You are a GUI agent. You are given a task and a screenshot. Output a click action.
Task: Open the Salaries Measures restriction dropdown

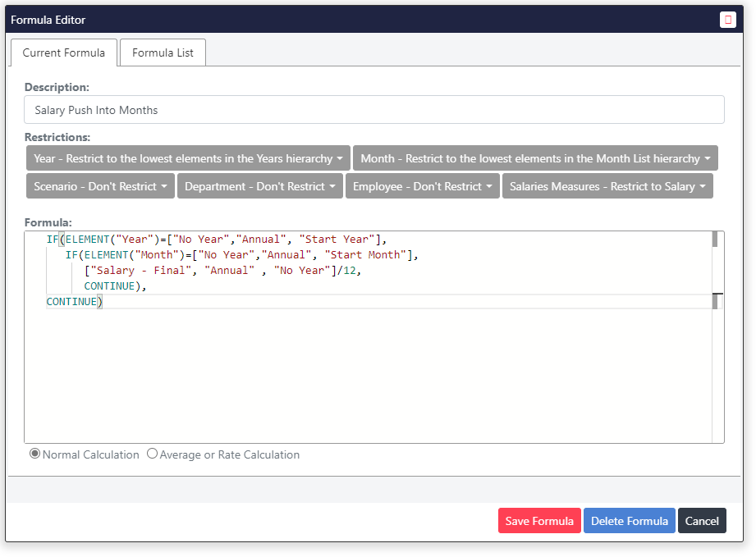click(x=607, y=186)
